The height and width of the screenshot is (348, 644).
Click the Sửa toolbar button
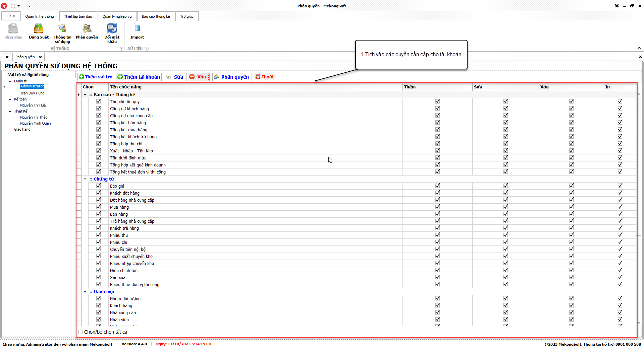pyautogui.click(x=175, y=77)
